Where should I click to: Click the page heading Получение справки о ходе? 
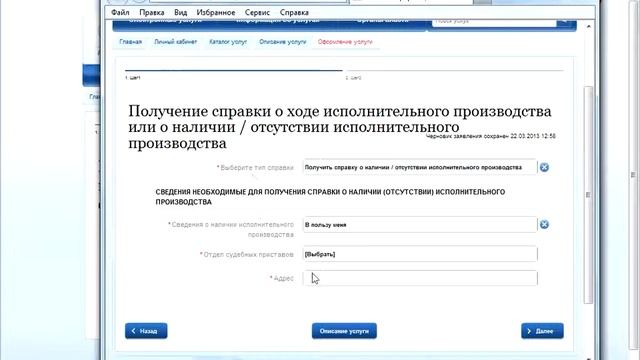pyautogui.click(x=340, y=127)
